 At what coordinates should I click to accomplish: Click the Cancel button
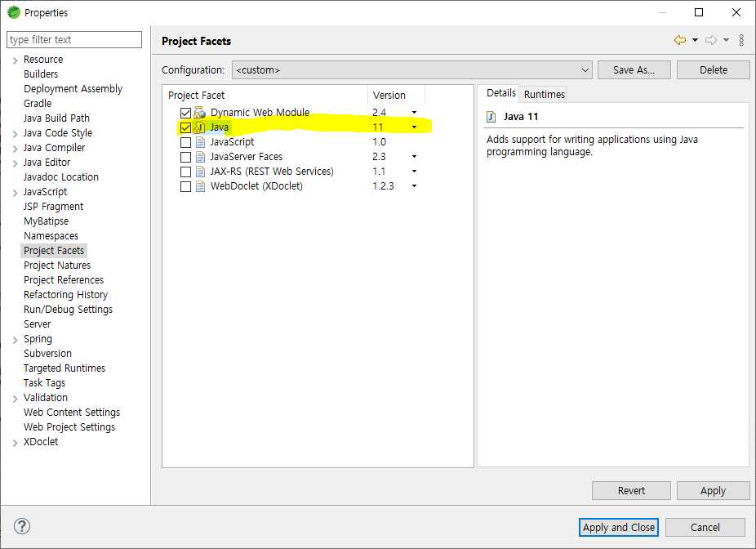click(x=705, y=527)
